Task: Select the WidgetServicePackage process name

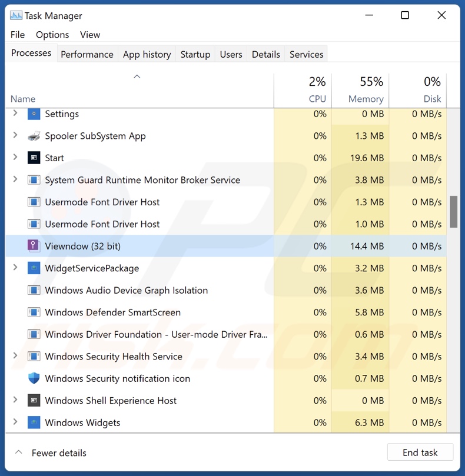Action: (92, 268)
